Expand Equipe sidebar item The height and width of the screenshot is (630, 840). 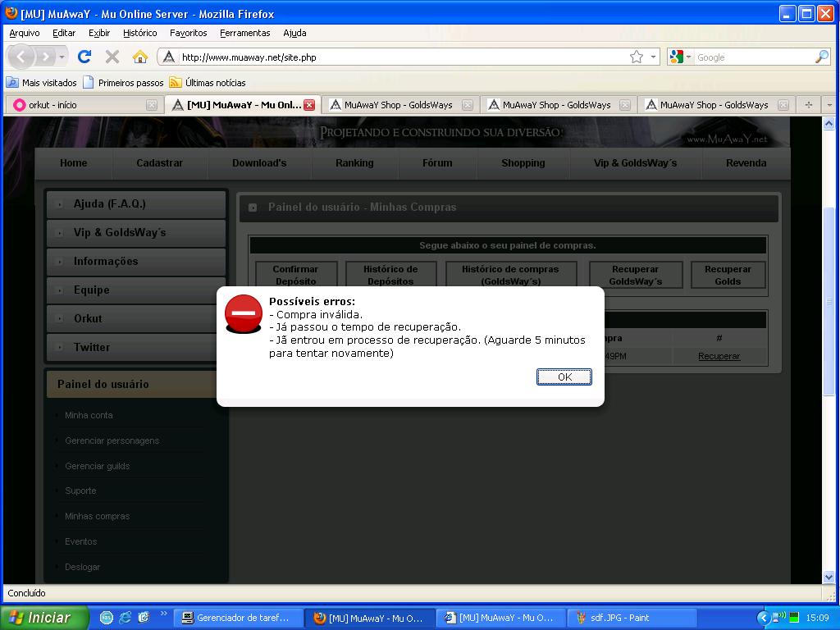(x=136, y=290)
